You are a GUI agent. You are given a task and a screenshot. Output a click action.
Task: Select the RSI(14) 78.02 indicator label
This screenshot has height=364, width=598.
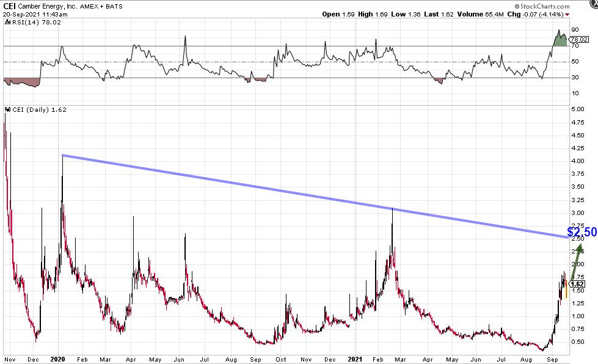click(x=36, y=22)
